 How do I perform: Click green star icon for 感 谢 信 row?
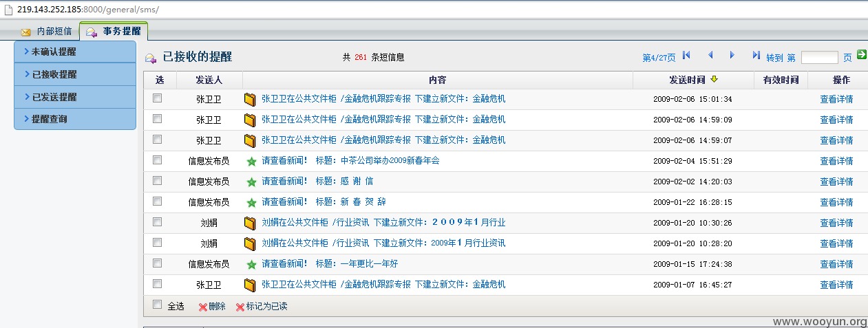(251, 182)
